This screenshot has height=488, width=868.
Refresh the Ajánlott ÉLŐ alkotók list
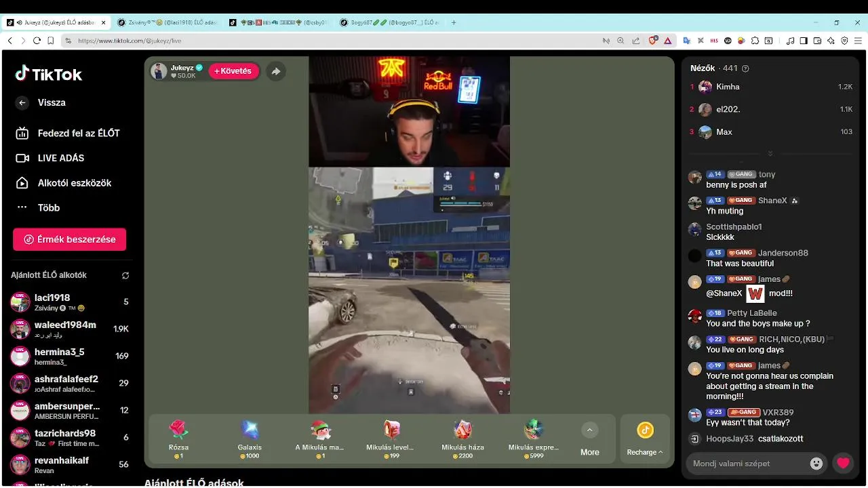(x=125, y=276)
